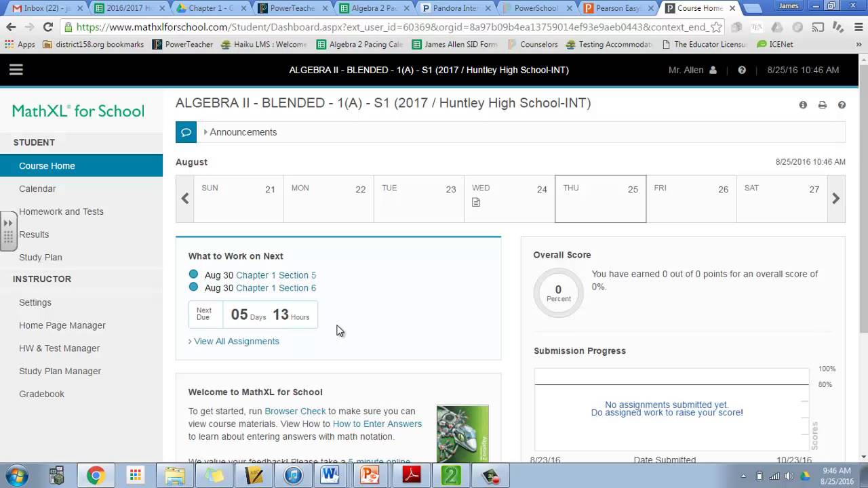Show hidden system tray icons
Viewport: 868px width, 488px height.
point(744,476)
